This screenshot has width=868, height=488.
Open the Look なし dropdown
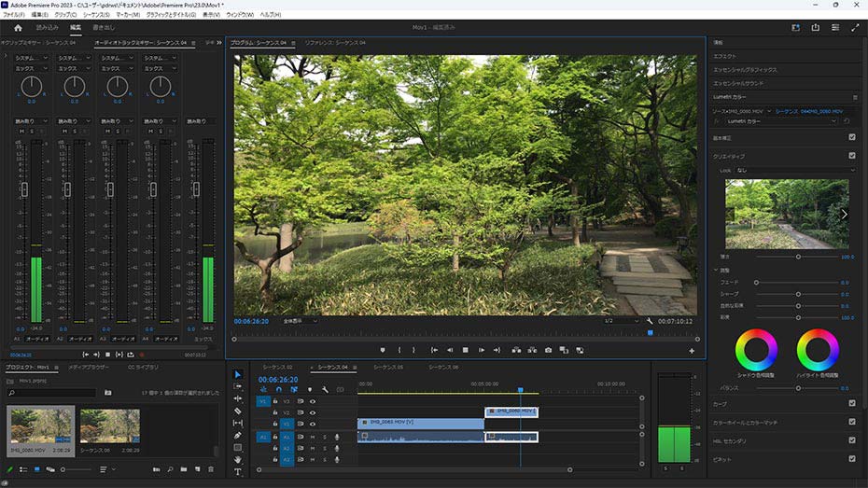[793, 171]
